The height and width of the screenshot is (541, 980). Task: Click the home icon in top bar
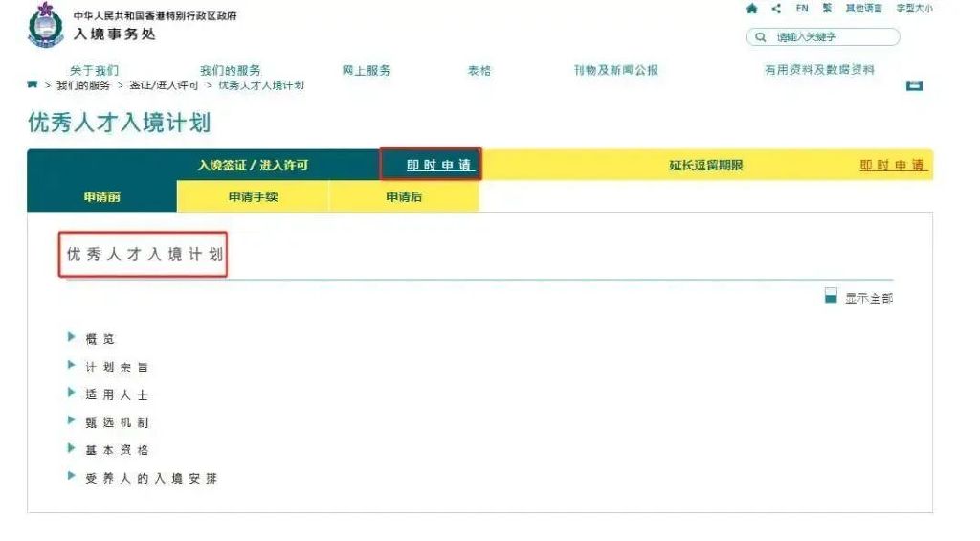(752, 8)
